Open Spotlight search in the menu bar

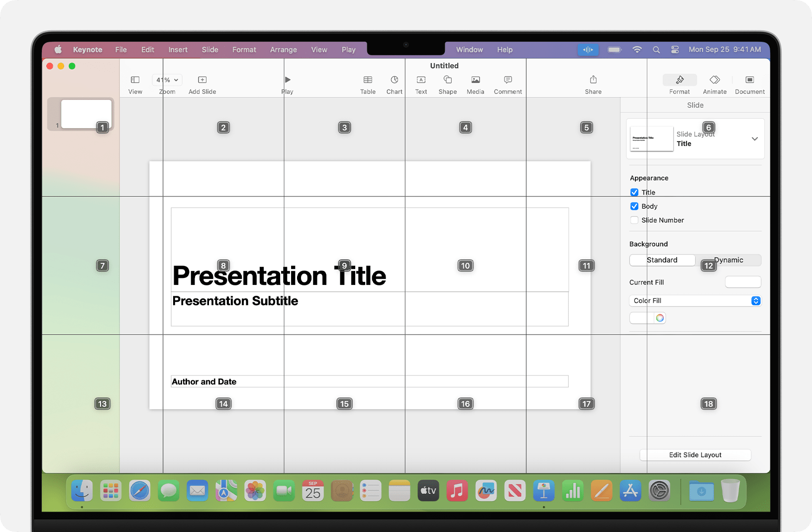(656, 50)
